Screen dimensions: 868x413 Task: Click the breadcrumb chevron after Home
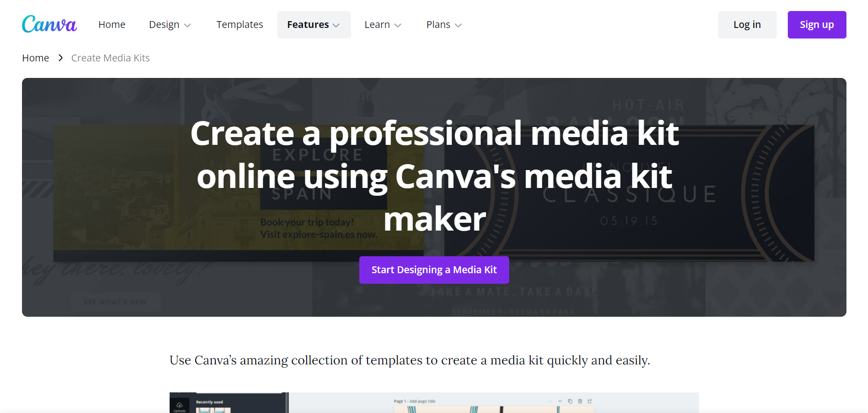60,58
